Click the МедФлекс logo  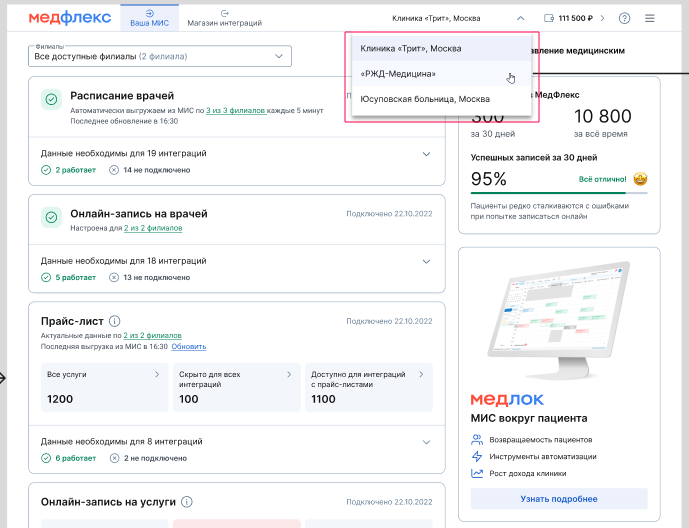point(70,18)
